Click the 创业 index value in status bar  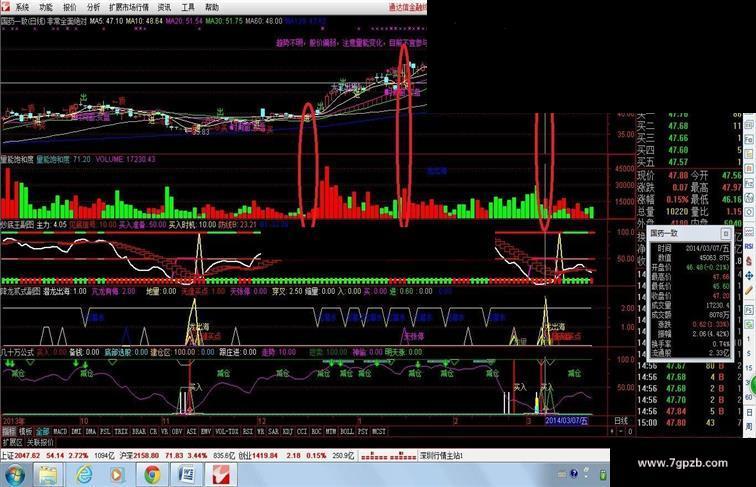pyautogui.click(x=263, y=455)
